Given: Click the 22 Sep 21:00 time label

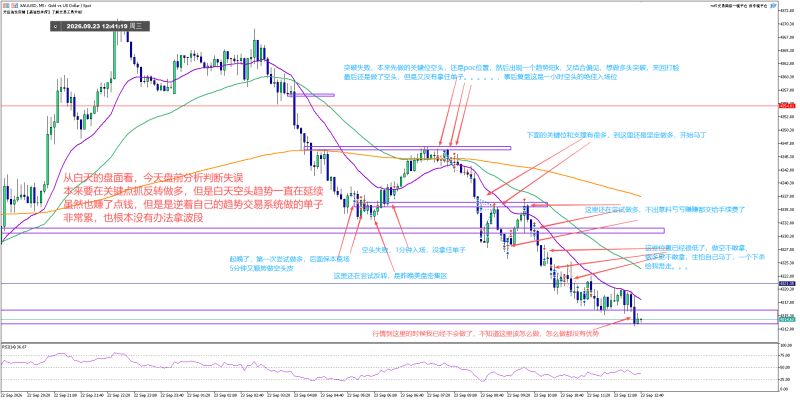Looking at the screenshot, I should (x=65, y=395).
